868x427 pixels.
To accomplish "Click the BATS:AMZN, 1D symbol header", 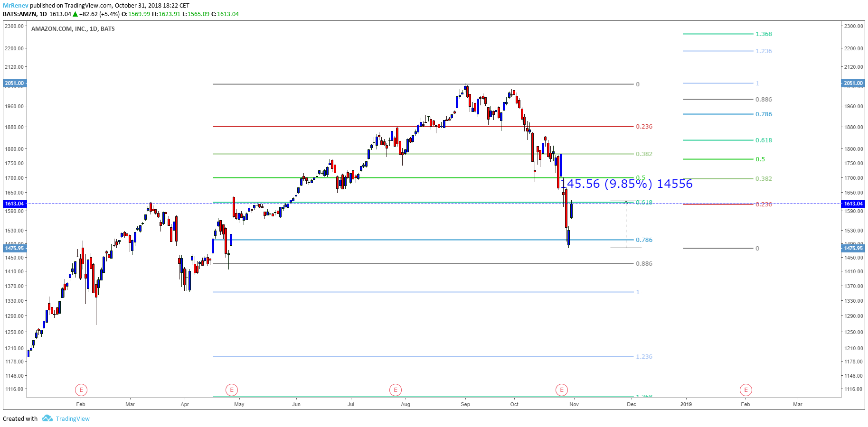I will (25, 14).
